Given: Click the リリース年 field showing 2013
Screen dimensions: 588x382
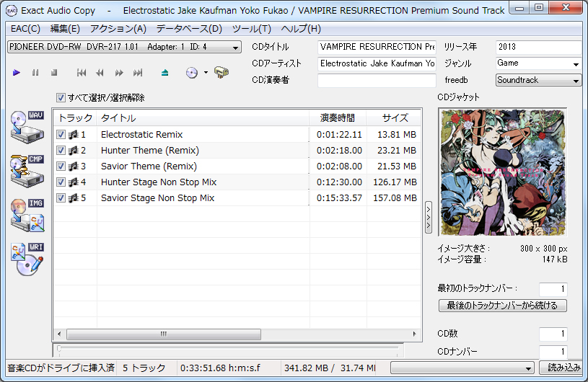Looking at the screenshot, I should [538, 47].
